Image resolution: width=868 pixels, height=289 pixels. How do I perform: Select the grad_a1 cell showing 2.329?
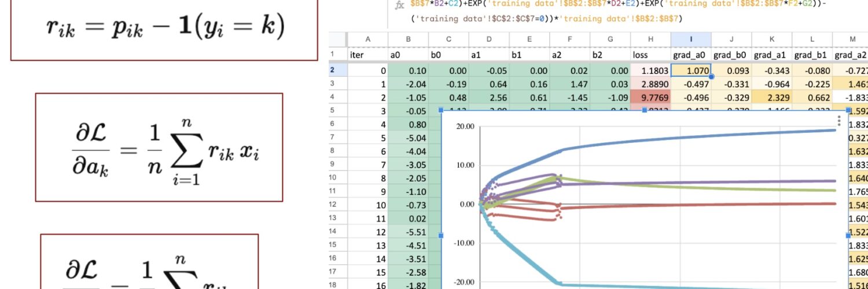pyautogui.click(x=772, y=97)
